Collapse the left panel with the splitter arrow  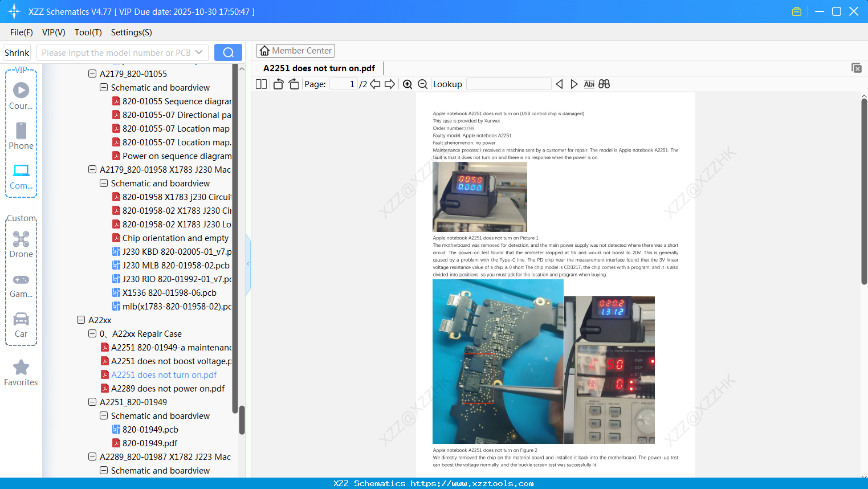click(x=248, y=264)
